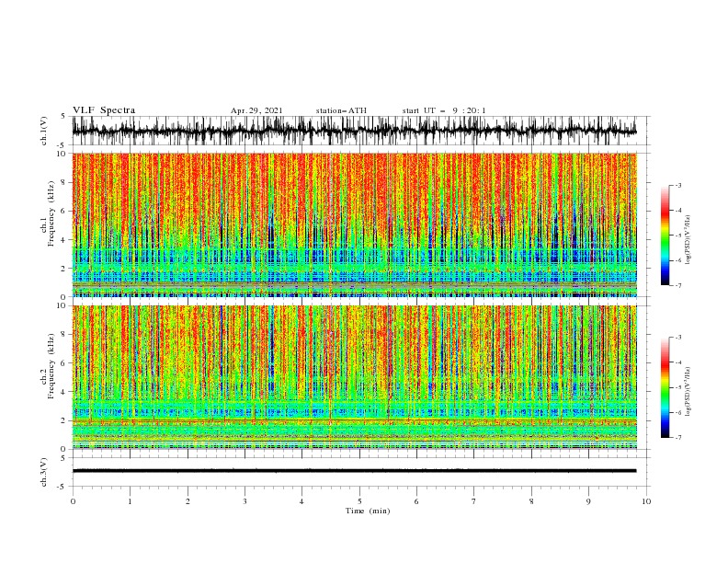Image resolution: width=728 pixels, height=563 pixels.
Task: Click the "5" tick on time axis
Action: 359,501
